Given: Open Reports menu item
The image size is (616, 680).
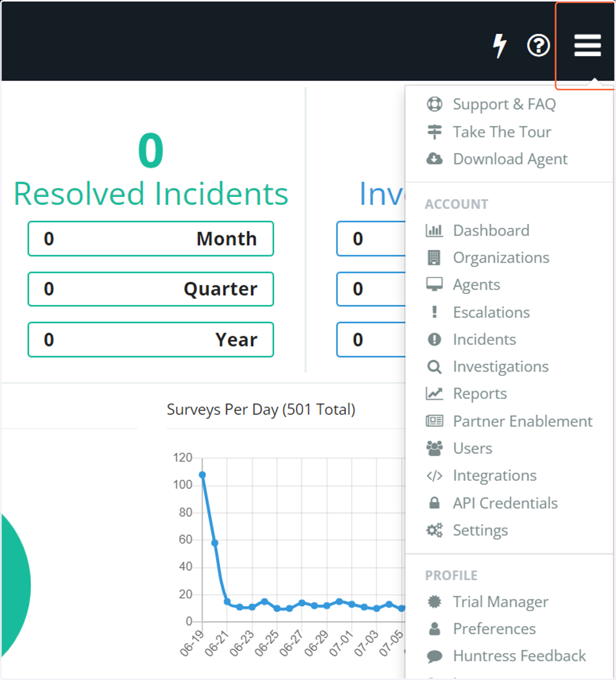Looking at the screenshot, I should tap(479, 394).
